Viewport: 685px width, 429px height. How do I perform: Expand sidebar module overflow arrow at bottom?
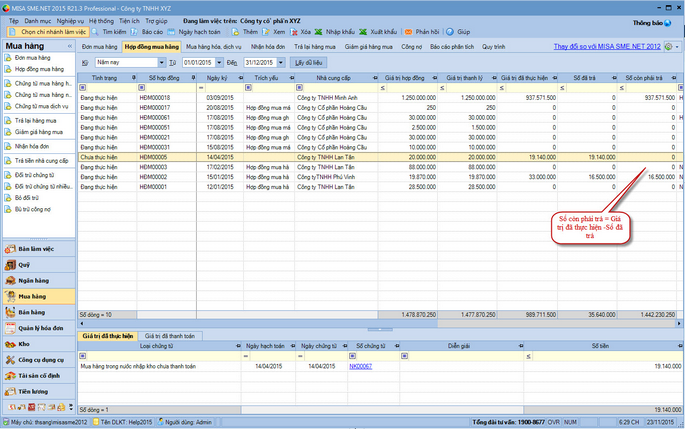click(x=71, y=407)
